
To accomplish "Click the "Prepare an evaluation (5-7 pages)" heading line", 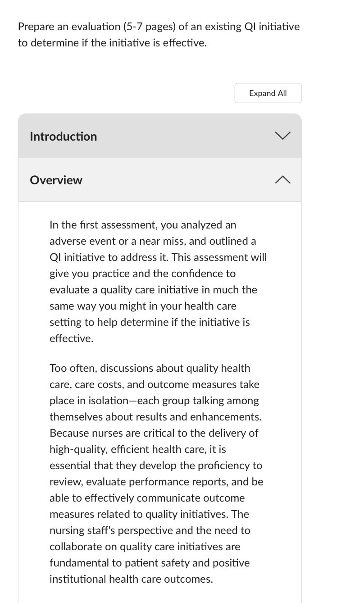I will pyautogui.click(x=159, y=27).
